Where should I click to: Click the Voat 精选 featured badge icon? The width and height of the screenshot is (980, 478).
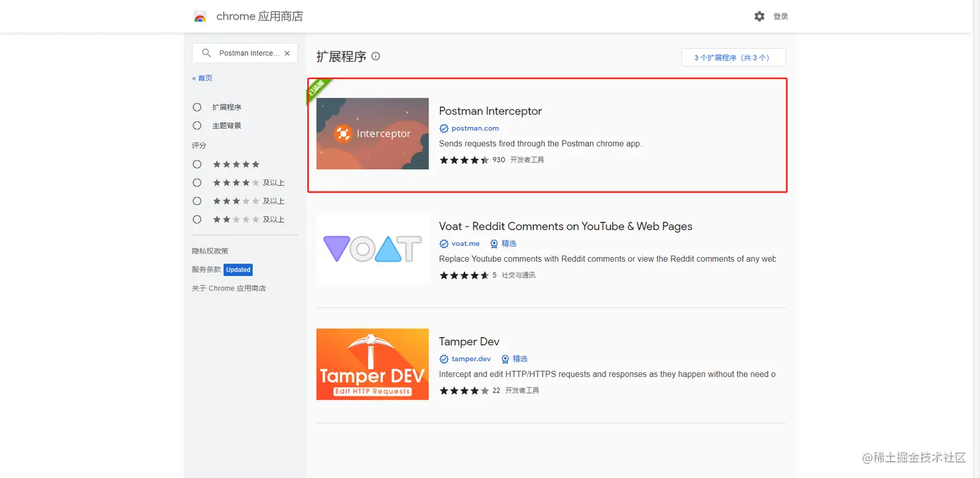click(x=495, y=244)
